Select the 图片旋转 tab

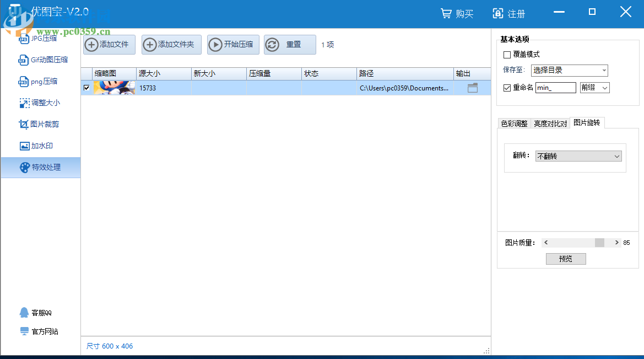point(587,122)
